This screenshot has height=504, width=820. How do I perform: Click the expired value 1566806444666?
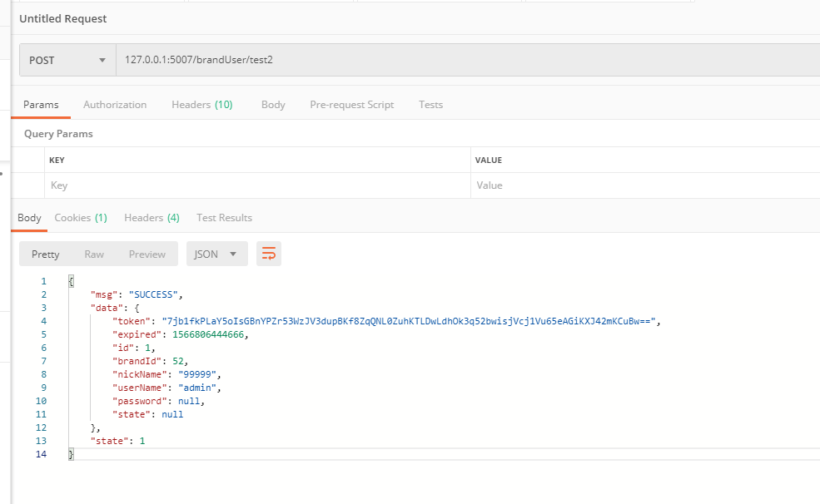[208, 334]
